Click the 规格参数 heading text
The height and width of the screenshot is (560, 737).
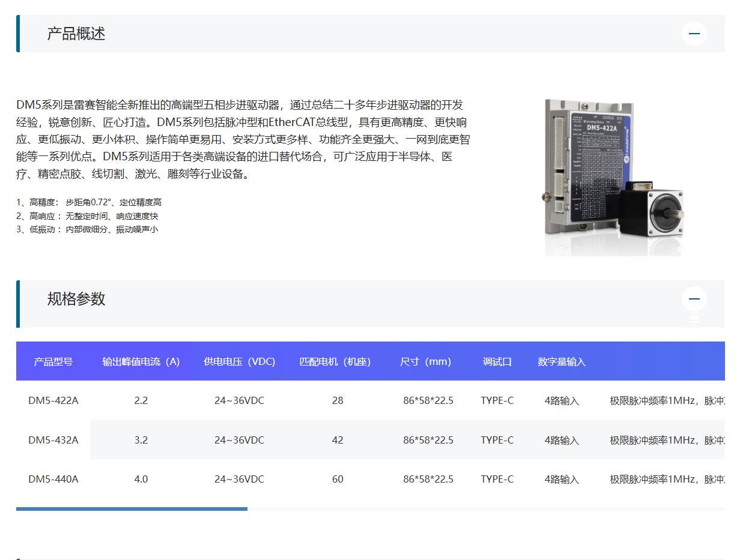click(x=75, y=298)
